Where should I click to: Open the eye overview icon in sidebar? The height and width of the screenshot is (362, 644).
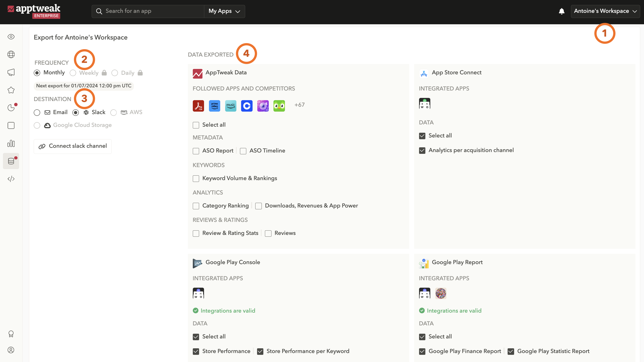click(11, 37)
